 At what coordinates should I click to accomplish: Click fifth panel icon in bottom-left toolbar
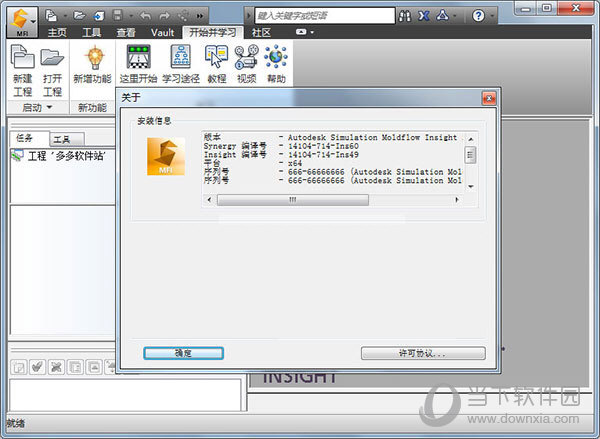pos(94,367)
